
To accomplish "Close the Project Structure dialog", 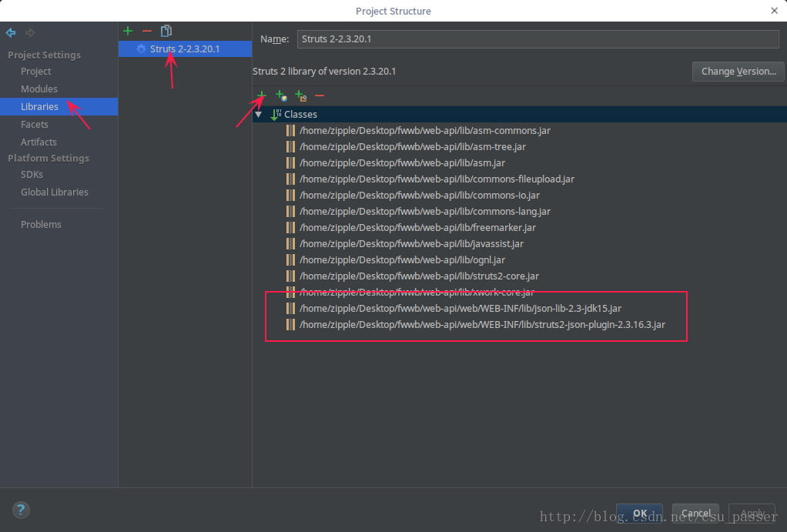I will pyautogui.click(x=774, y=11).
